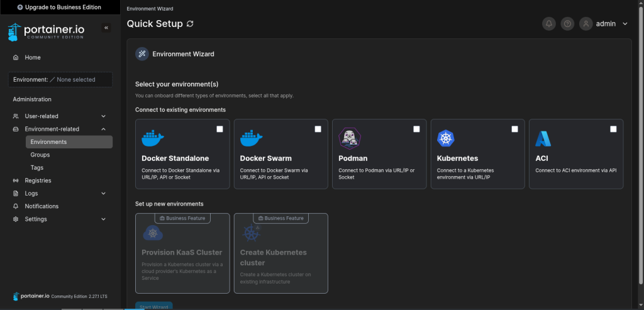644x310 pixels.
Task: Click the Home house icon in sidebar
Action: [x=16, y=57]
